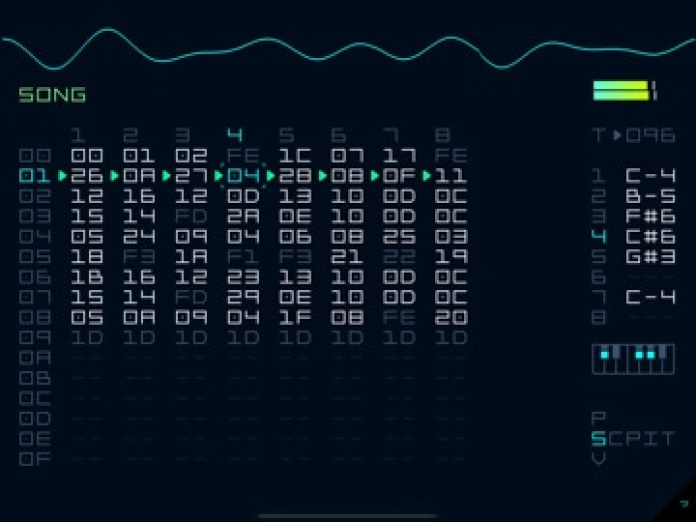Click the play arrow before chain 0B
696x522 pixels.
point(323,176)
